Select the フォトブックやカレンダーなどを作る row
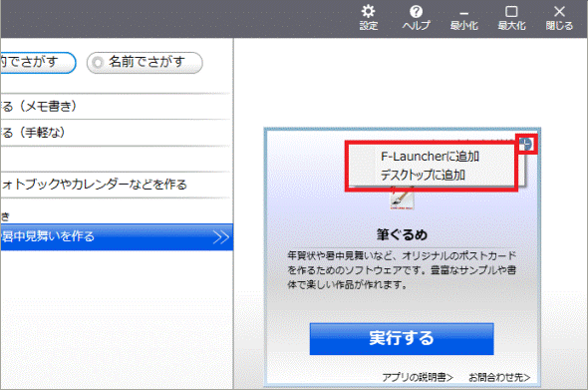 pyautogui.click(x=116, y=185)
